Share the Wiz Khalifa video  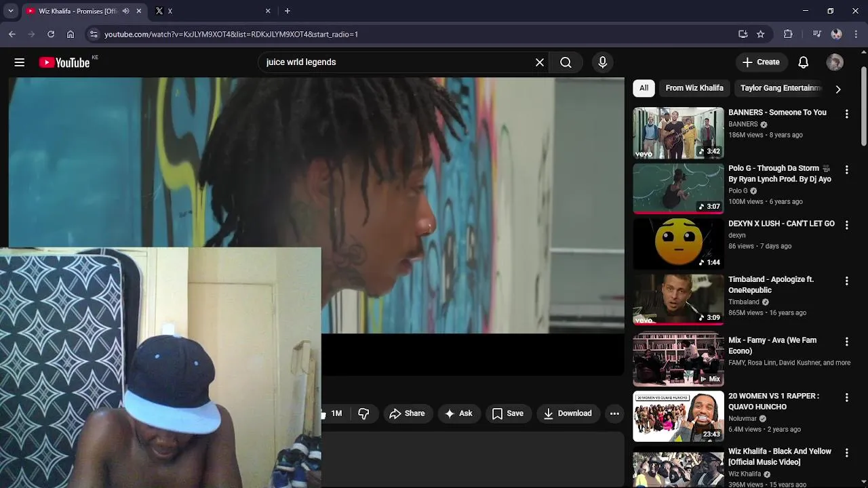[407, 413]
